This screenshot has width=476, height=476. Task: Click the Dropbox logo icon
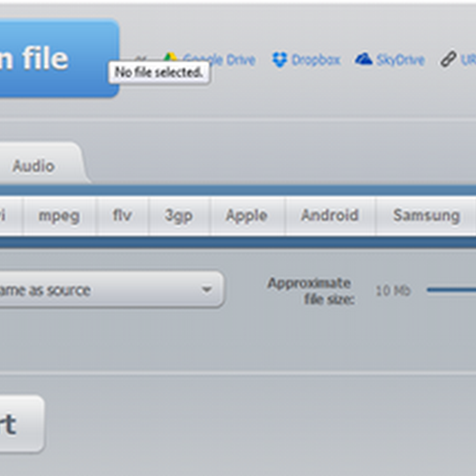tap(279, 59)
